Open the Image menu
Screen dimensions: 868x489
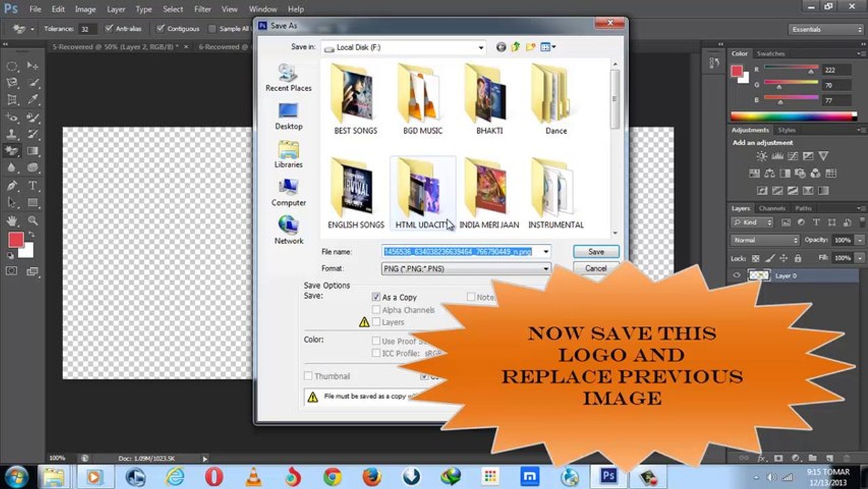tap(85, 10)
